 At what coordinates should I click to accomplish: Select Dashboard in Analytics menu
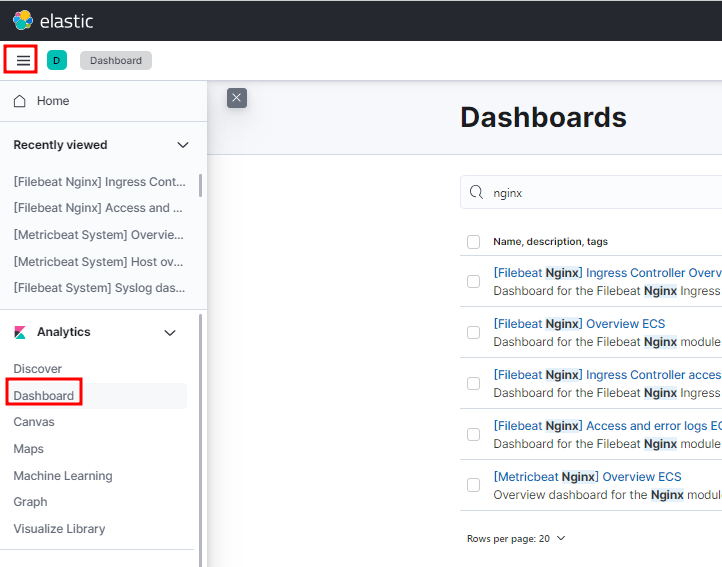tap(44, 396)
